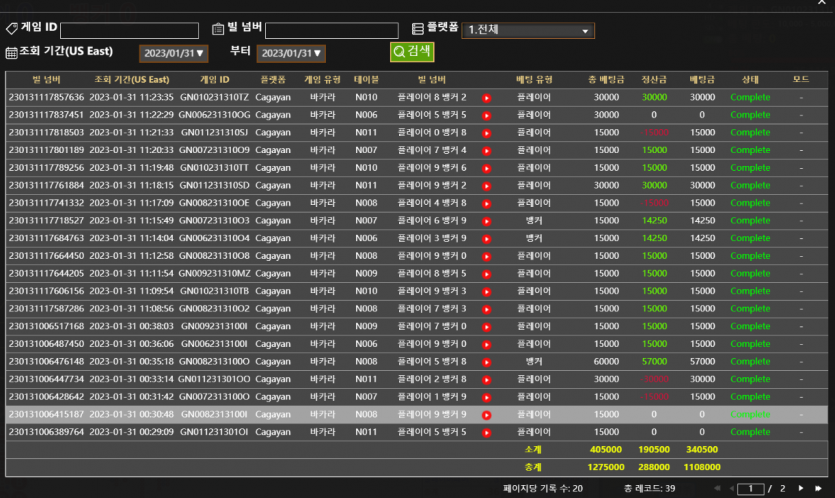Click timestamp 2023-01-31 00:38:03
This screenshot has height=498, width=835.
132,326
